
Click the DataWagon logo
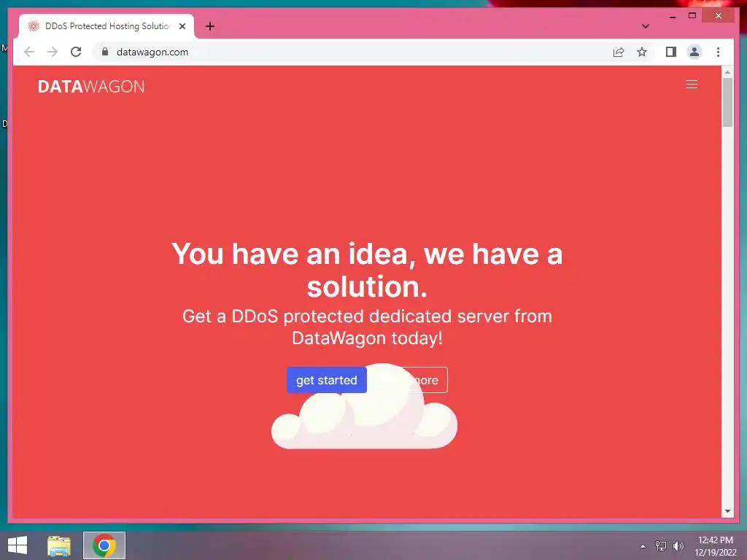coord(91,86)
